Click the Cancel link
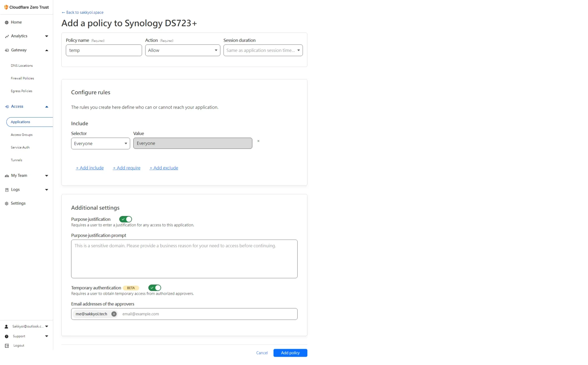The image size is (588, 365). (x=262, y=353)
